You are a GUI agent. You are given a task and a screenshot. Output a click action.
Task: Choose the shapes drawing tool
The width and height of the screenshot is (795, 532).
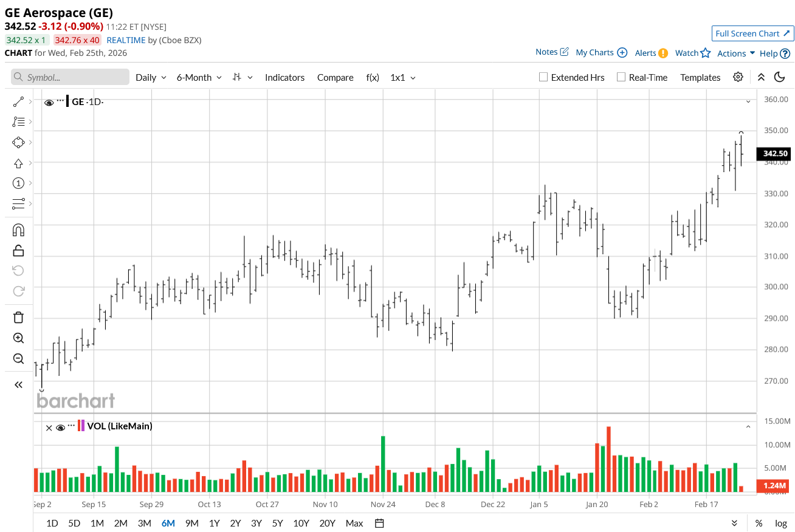18,142
